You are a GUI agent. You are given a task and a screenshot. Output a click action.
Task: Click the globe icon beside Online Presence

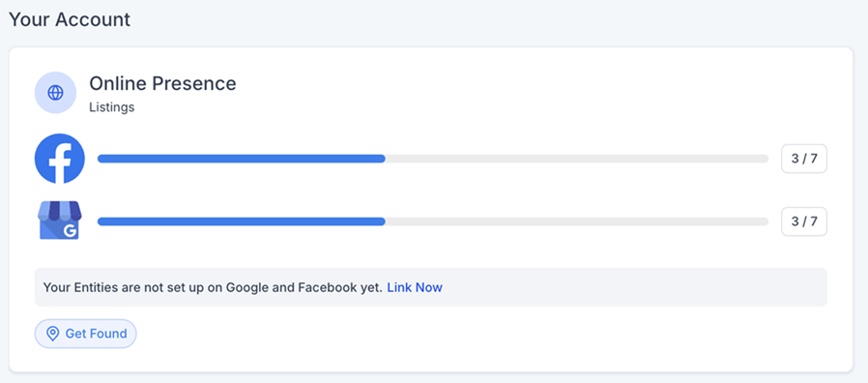coord(55,93)
